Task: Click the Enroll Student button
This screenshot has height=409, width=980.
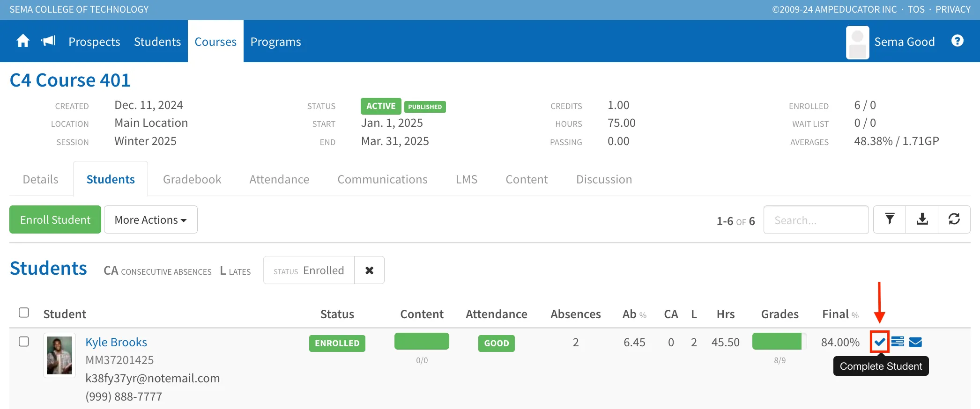Action: tap(55, 219)
